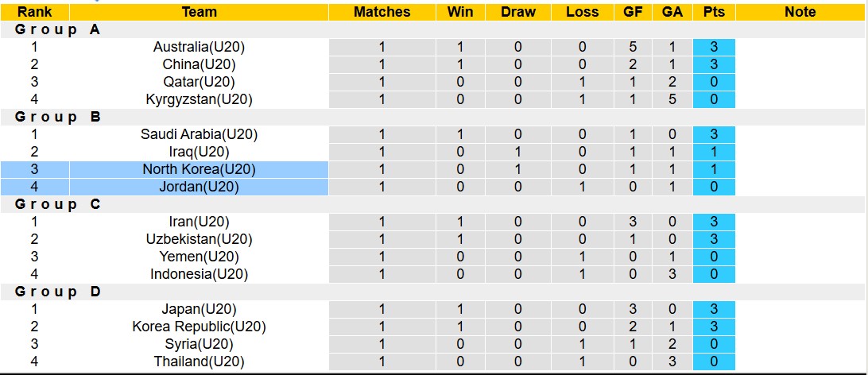Click the Note column header
868x375 pixels.
[x=800, y=12]
